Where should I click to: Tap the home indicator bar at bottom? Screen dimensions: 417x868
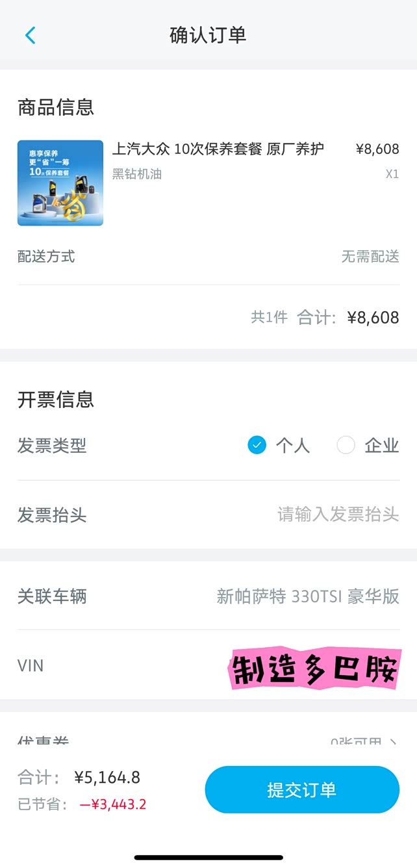pos(208,858)
